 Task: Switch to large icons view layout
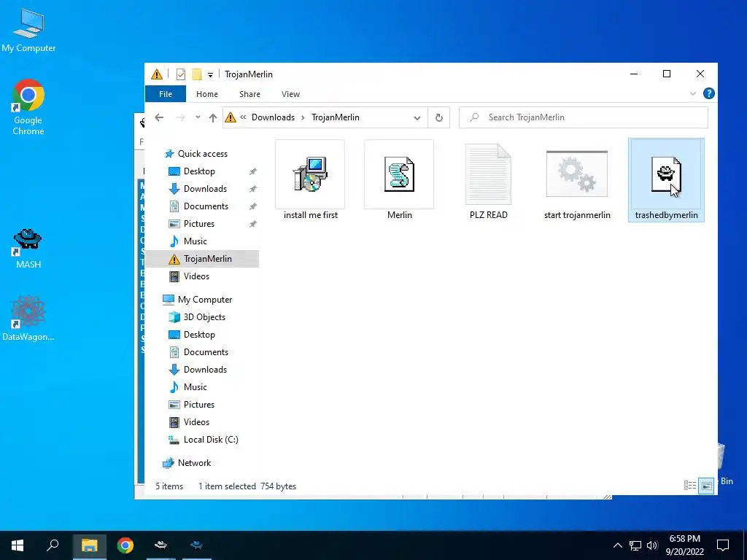(x=706, y=486)
